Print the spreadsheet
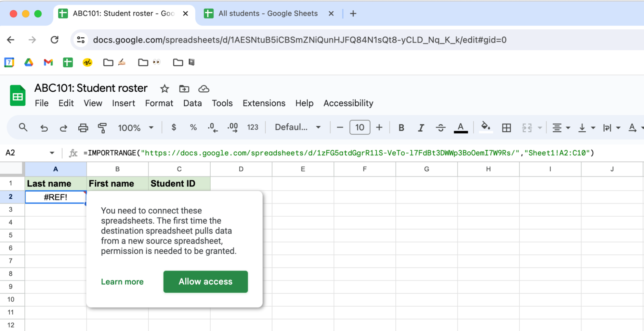644x331 pixels. (83, 128)
